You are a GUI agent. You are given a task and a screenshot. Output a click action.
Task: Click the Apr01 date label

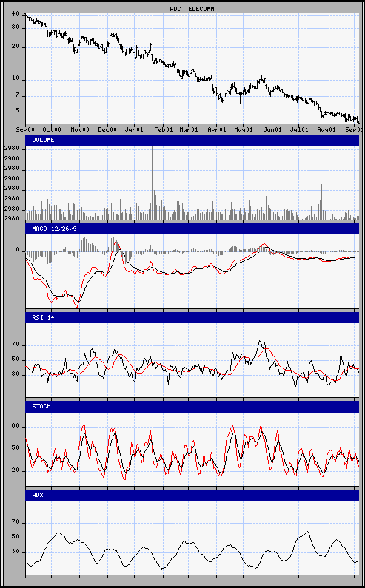(x=217, y=129)
